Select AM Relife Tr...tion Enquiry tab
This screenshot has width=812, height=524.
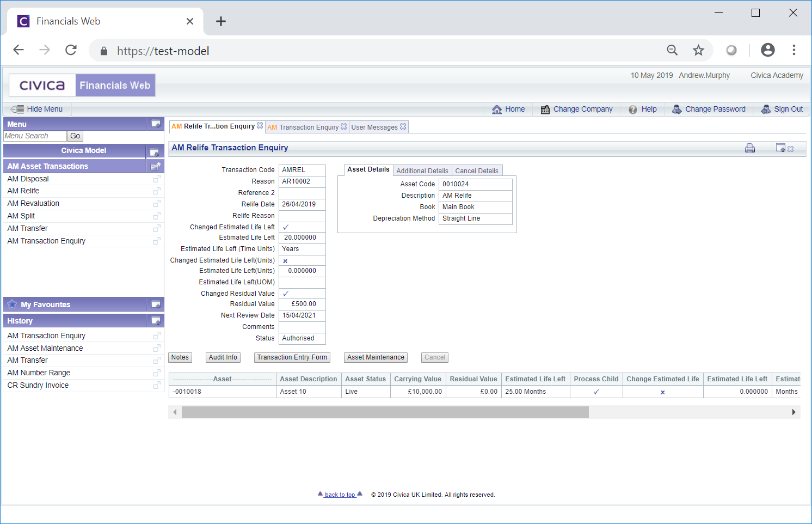(213, 126)
